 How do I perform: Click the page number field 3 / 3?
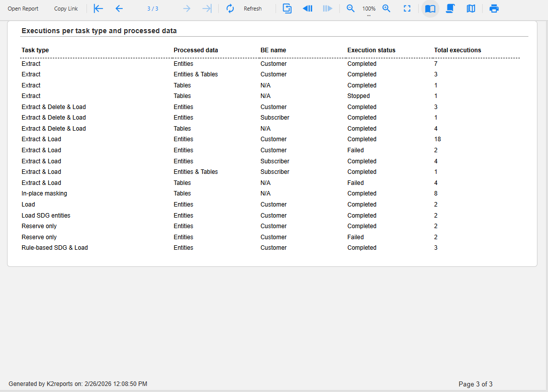coord(153,9)
